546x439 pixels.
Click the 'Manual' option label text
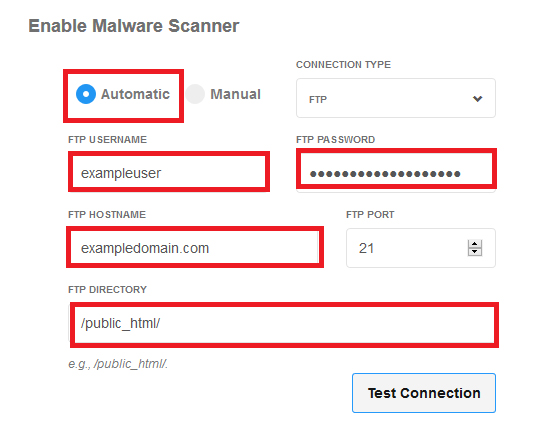click(235, 94)
